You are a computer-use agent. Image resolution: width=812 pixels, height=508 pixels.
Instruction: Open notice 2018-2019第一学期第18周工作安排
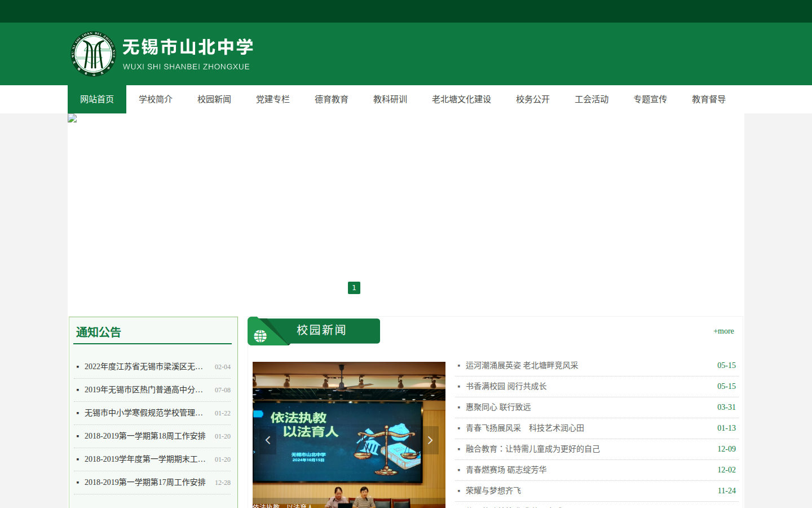pos(145,436)
